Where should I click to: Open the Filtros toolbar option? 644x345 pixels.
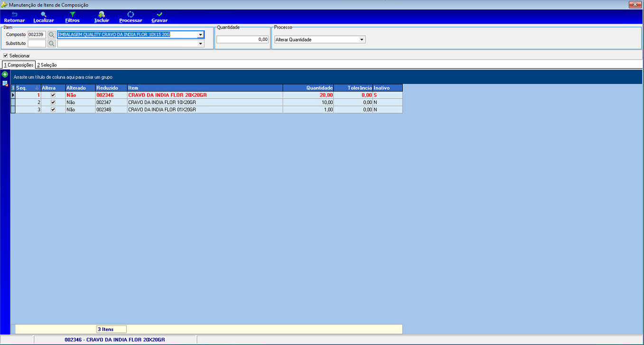72,17
